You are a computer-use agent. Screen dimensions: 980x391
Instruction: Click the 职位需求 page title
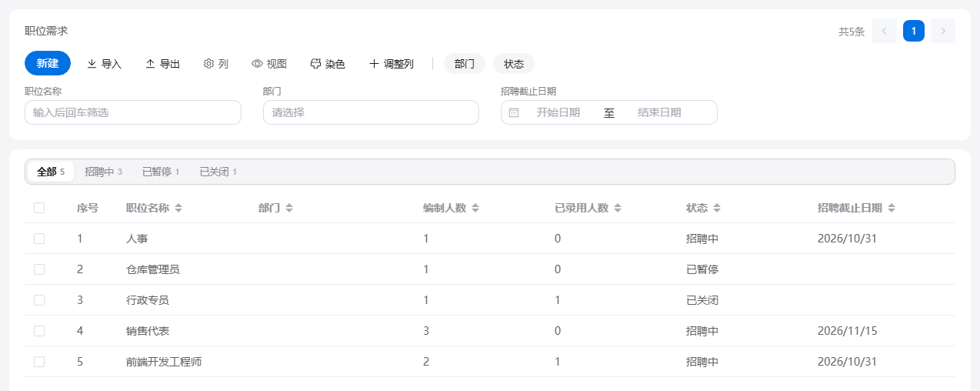46,31
